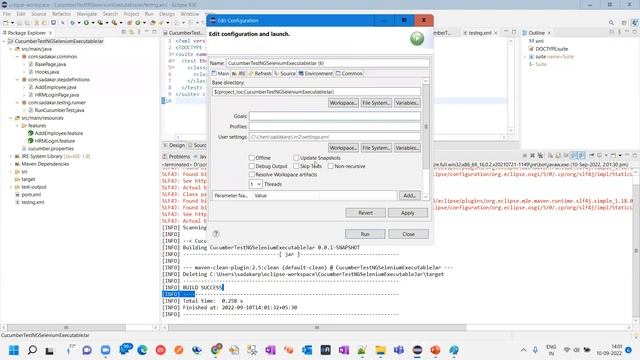Expand the suite node in Outline

(525, 57)
